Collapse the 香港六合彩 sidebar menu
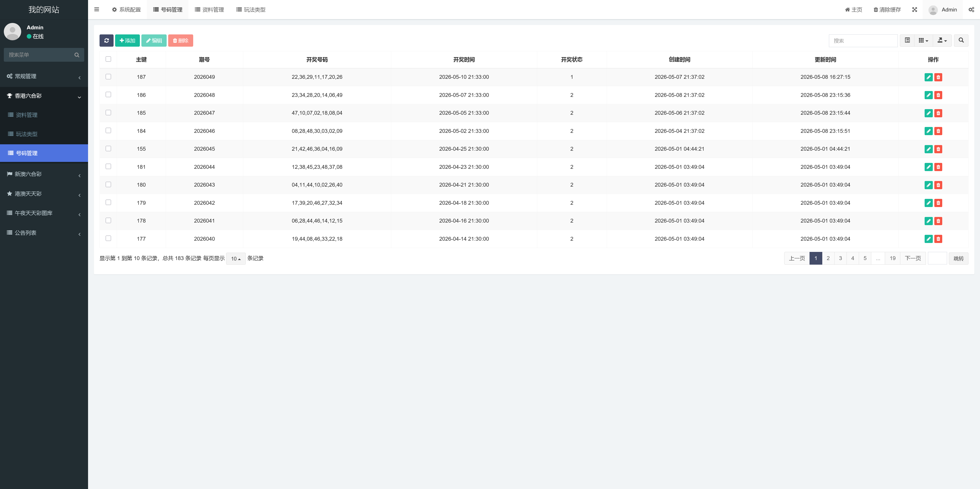980x489 pixels. click(44, 96)
